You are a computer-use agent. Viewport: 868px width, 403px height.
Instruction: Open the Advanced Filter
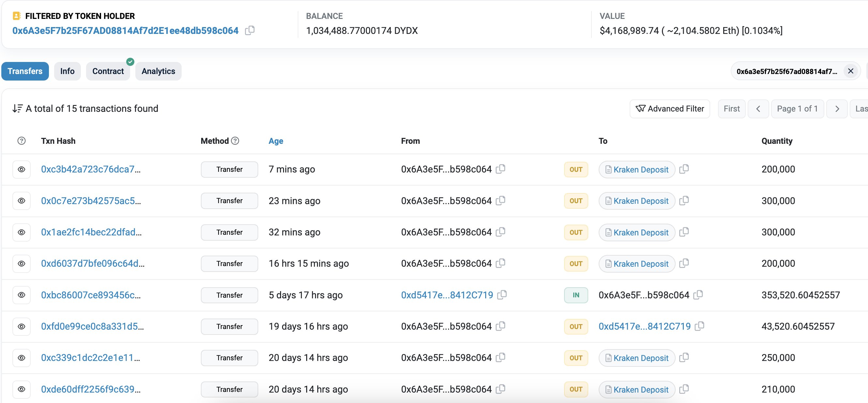(x=670, y=109)
